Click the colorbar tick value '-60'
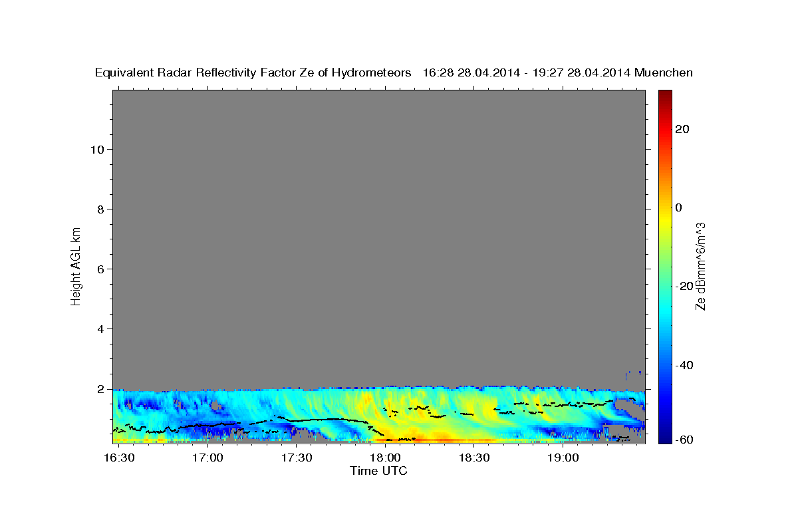 point(685,440)
